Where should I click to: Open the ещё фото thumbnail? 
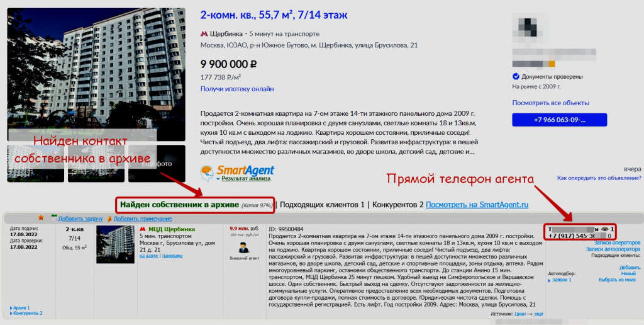click(x=157, y=163)
